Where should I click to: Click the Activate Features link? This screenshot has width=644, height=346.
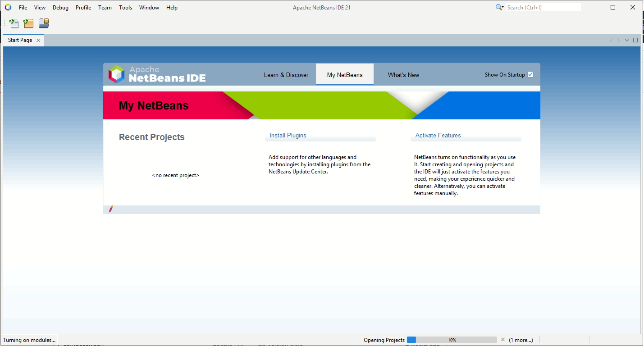438,135
